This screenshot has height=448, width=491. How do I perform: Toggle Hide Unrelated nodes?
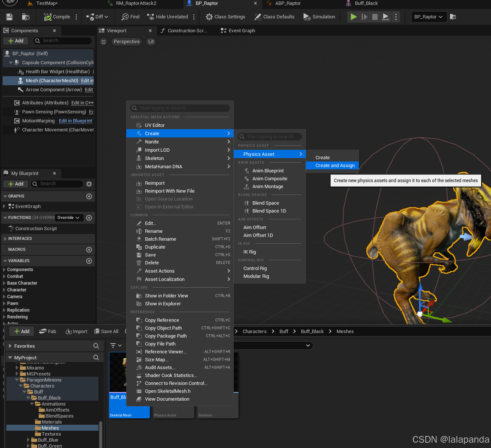pyautogui.click(x=168, y=17)
